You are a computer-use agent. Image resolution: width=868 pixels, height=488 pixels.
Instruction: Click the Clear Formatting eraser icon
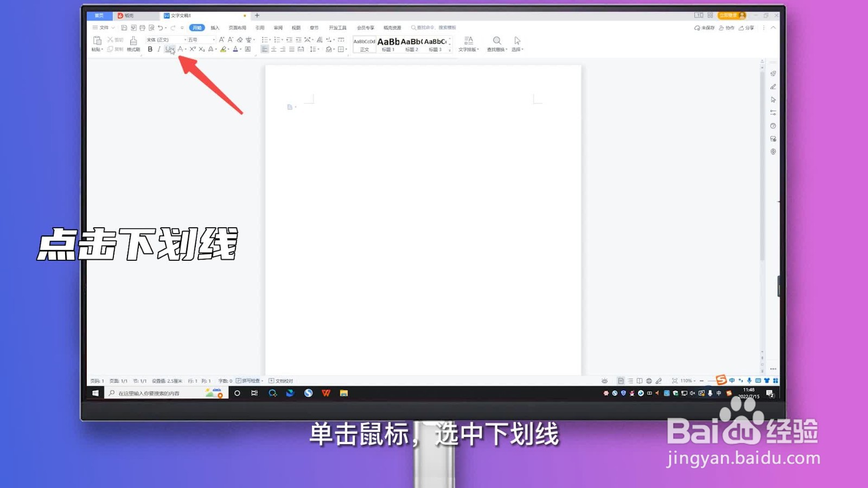pyautogui.click(x=240, y=40)
